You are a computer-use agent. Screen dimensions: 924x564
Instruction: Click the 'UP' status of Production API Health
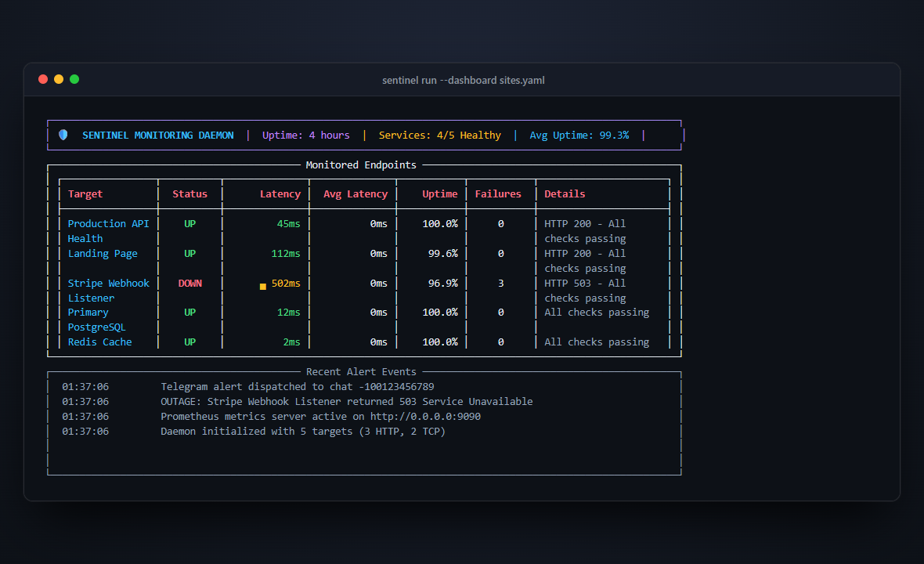189,224
